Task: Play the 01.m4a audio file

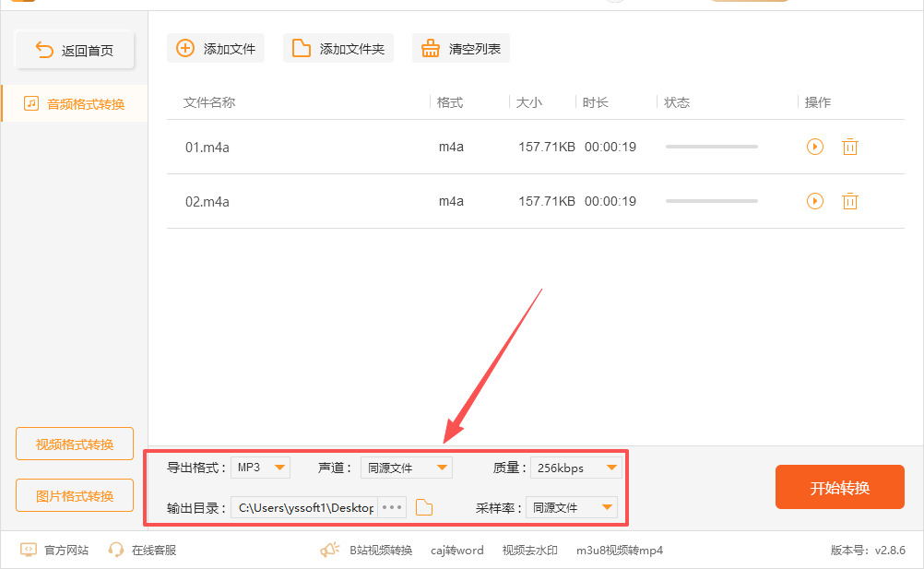Action: click(x=815, y=147)
